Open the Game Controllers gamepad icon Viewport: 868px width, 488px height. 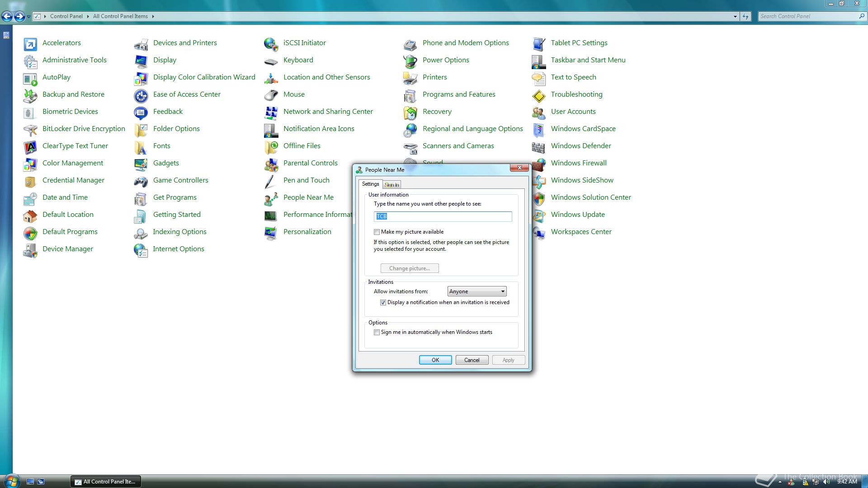[x=141, y=181]
